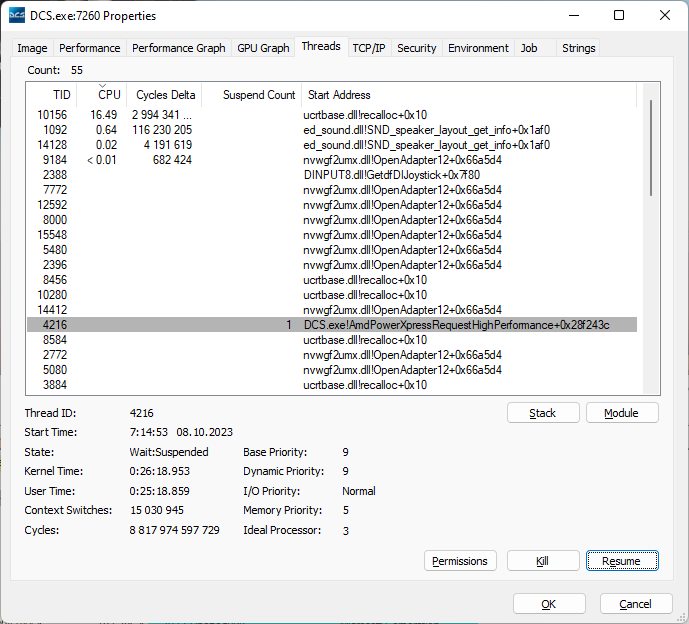689x624 pixels.
Task: Select thread 2388 DINPUT8.dll row
Action: 332,175
